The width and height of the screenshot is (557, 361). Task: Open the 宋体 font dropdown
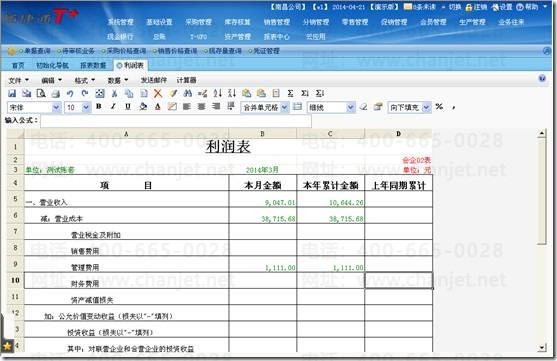(56, 107)
